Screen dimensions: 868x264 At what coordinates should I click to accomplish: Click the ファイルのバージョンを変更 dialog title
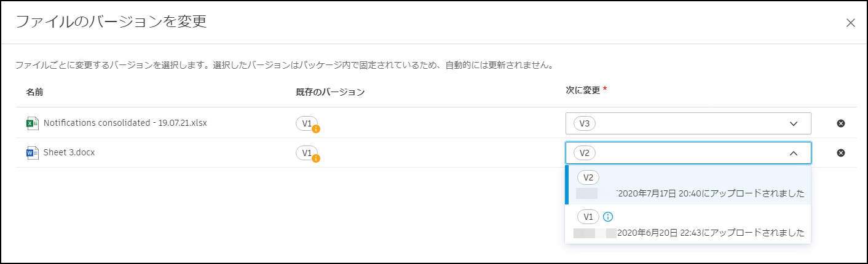[111, 22]
